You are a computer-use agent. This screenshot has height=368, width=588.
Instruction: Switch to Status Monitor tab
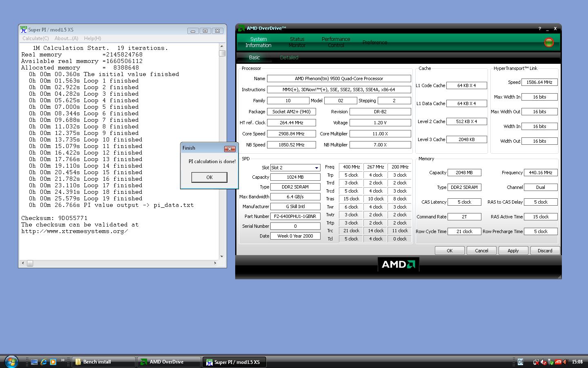[x=297, y=42]
